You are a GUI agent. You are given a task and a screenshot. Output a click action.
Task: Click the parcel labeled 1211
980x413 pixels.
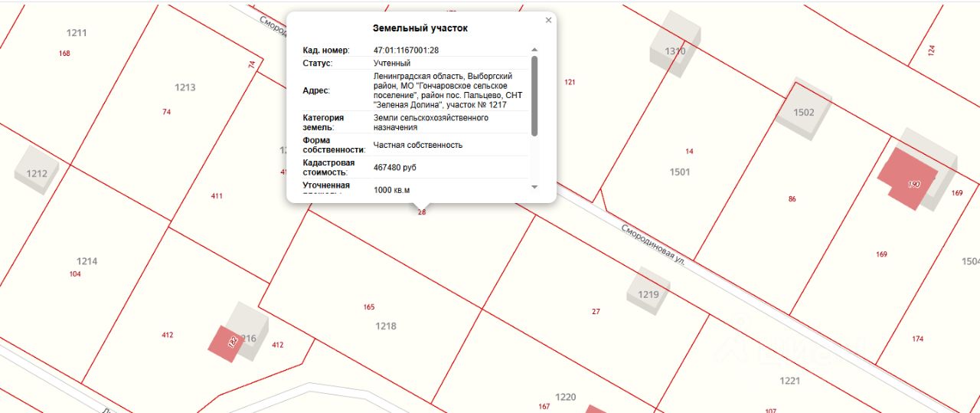[77, 33]
